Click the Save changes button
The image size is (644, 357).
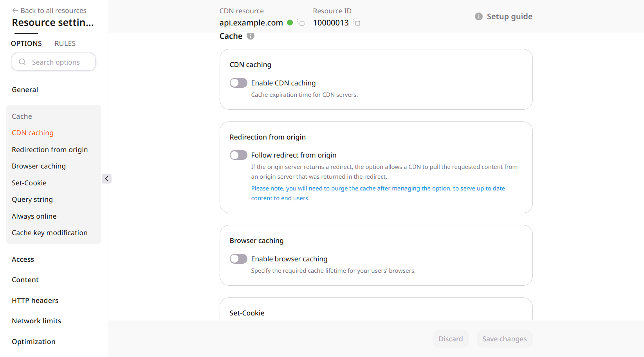505,339
